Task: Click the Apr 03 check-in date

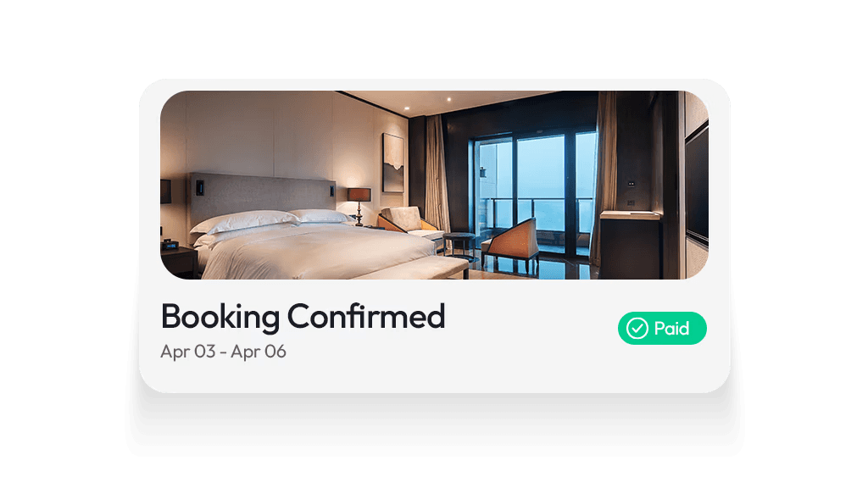Action: click(x=187, y=352)
